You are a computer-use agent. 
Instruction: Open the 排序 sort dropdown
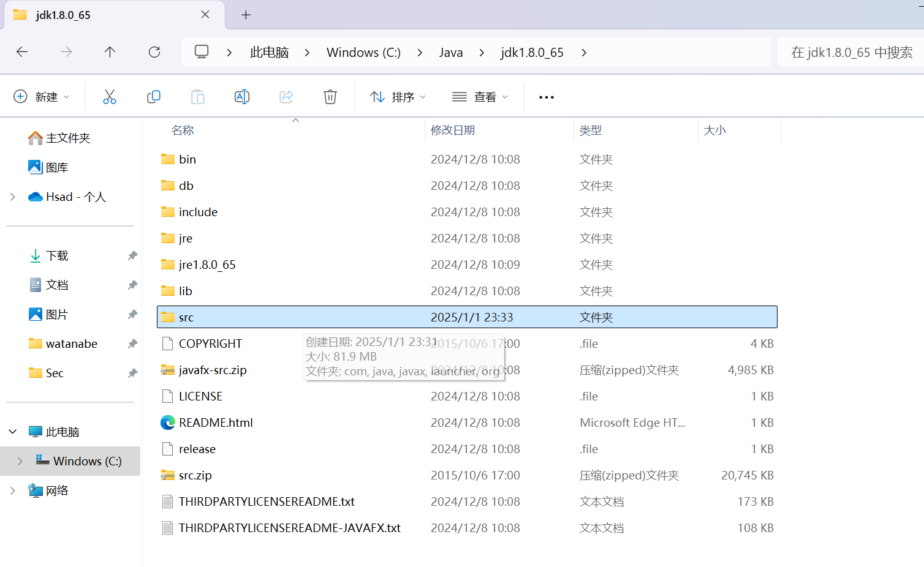point(398,97)
